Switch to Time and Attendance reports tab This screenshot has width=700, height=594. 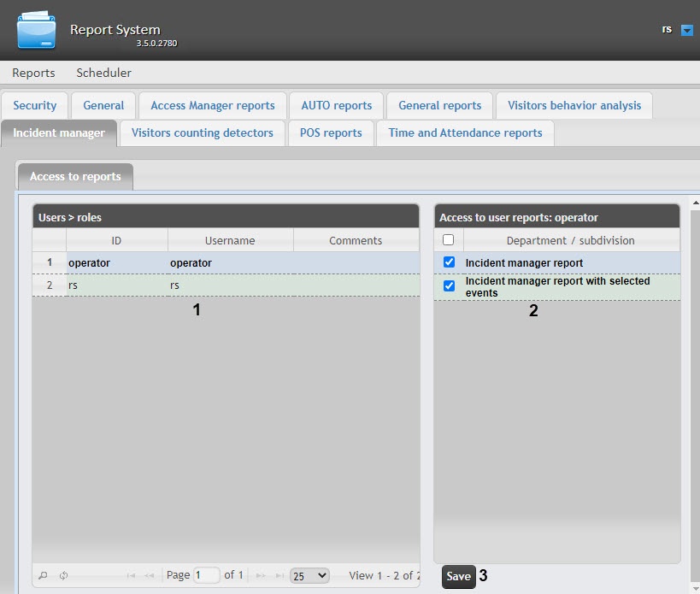click(x=465, y=133)
